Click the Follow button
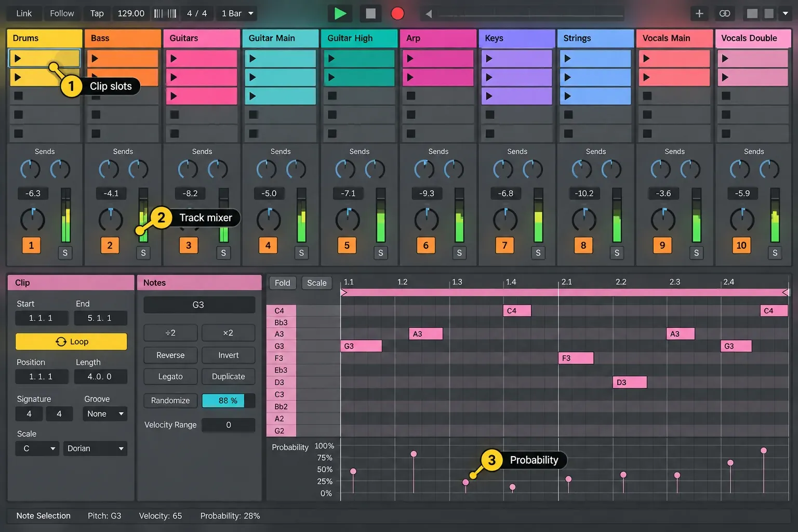798x532 pixels. 62,14
